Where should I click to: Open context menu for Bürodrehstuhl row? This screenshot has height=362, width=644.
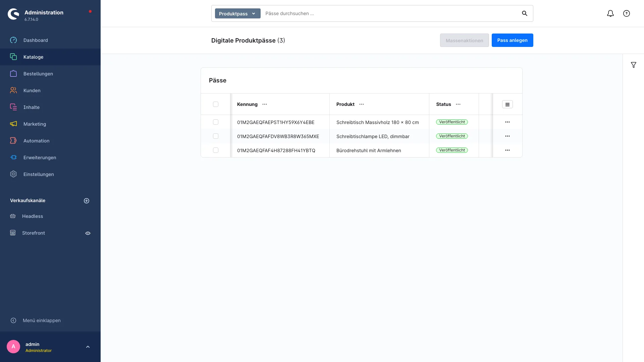507,150
